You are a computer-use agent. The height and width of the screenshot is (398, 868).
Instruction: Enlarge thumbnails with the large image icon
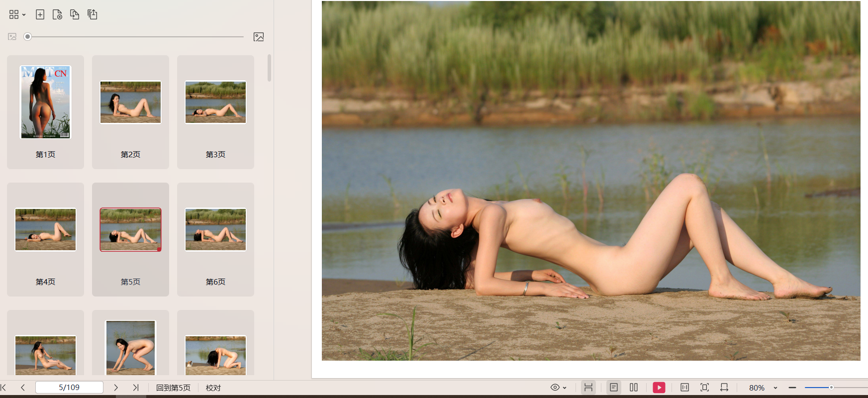point(259,37)
